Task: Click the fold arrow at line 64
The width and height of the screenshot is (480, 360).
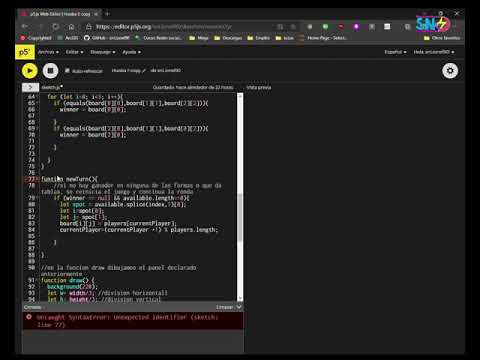Action: (x=37, y=97)
